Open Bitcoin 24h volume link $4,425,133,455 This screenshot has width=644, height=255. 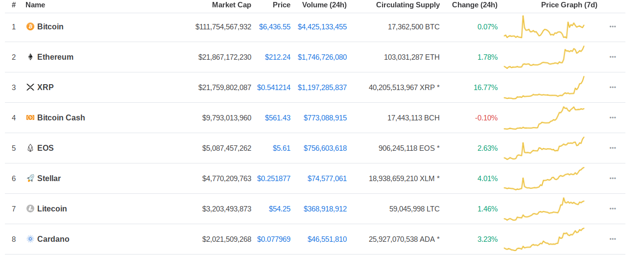[x=322, y=26]
